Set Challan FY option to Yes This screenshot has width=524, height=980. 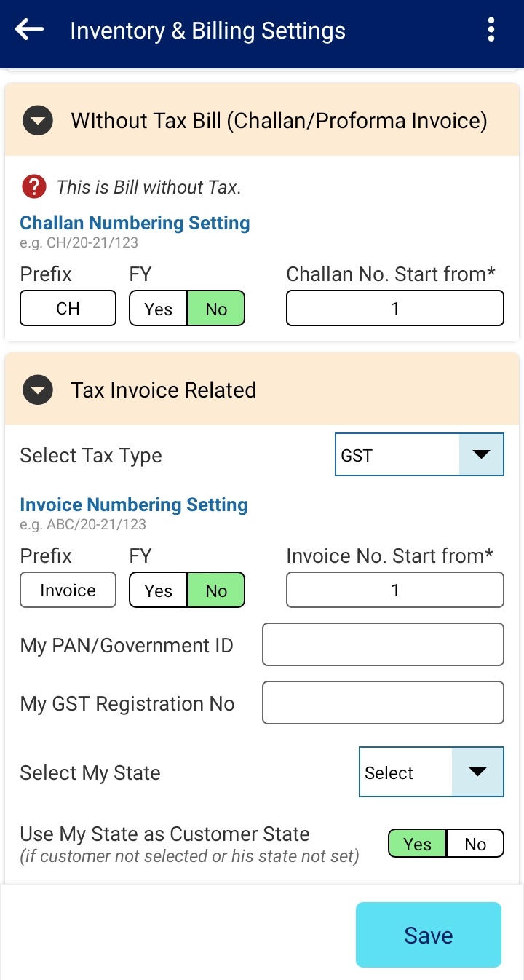point(159,309)
